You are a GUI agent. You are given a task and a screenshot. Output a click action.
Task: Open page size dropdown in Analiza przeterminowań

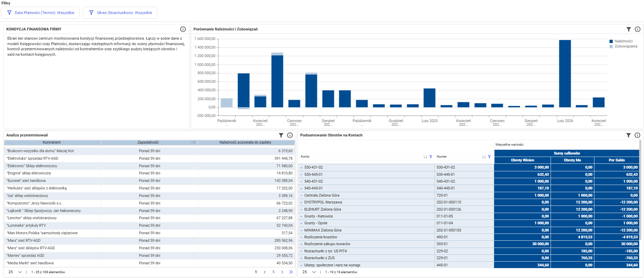15,272
